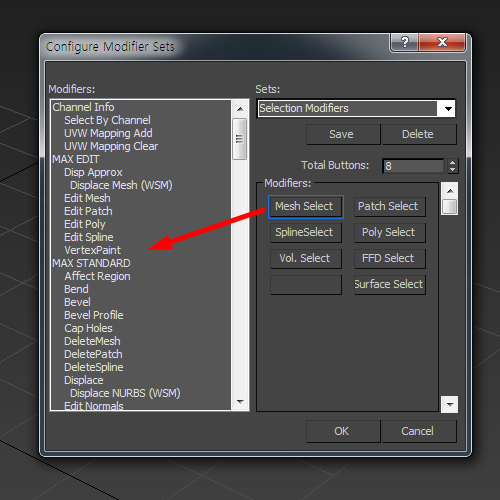Click the modifiers list scrollbar thumb
Image resolution: width=500 pixels, height=500 pixels.
(239, 139)
